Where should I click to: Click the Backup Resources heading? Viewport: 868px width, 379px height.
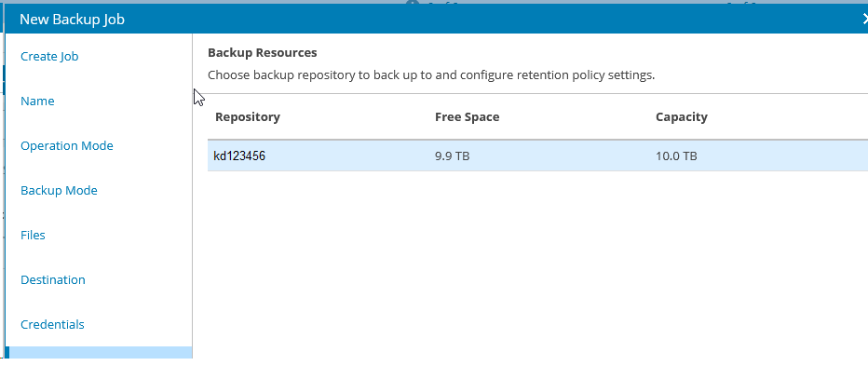[x=263, y=53]
